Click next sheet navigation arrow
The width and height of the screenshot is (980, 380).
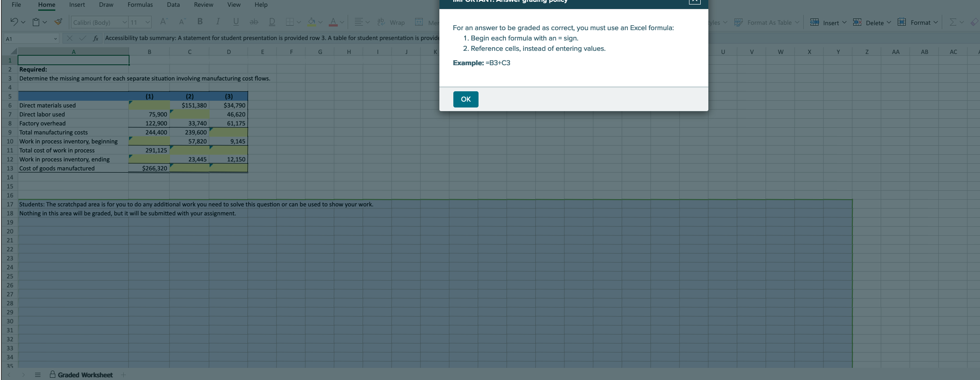click(23, 375)
